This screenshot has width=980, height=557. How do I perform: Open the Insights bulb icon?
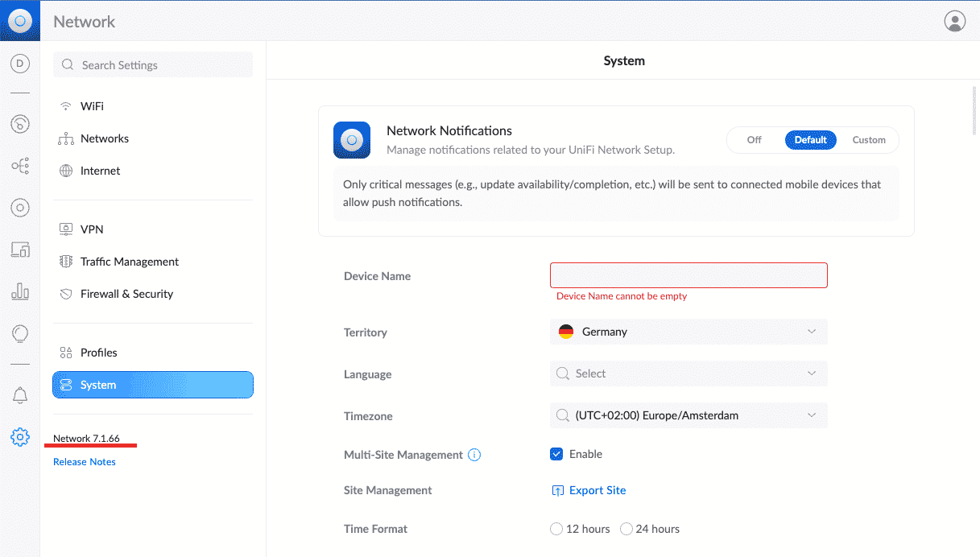[19, 333]
